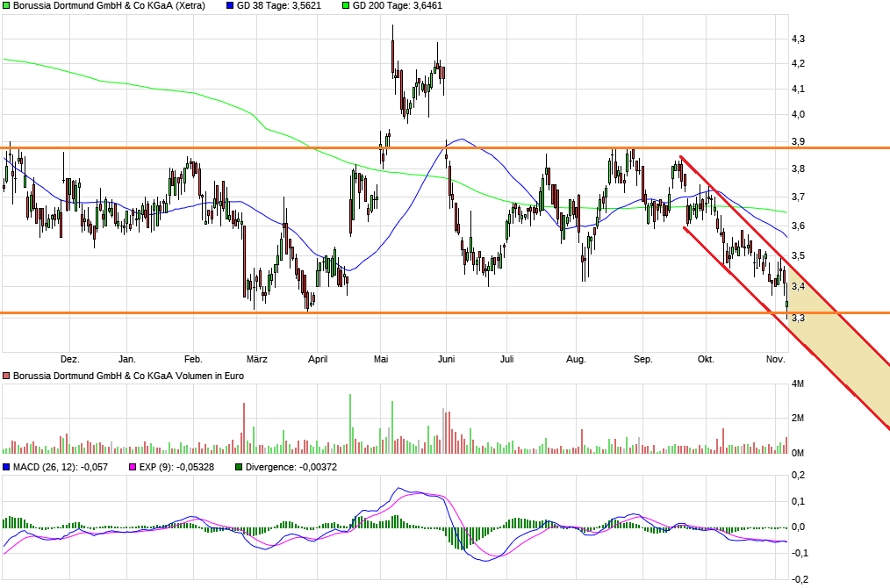The image size is (890, 588).
Task: Click the 0,0 MACD axis value
Action: point(798,527)
